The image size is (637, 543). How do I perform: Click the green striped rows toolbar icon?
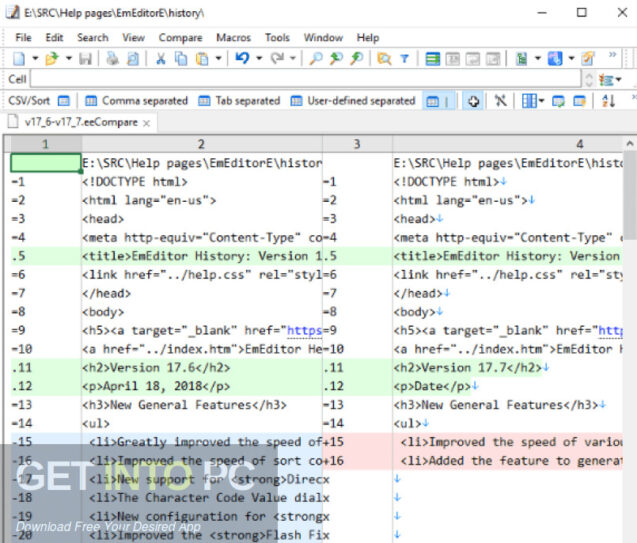pyautogui.click(x=432, y=59)
